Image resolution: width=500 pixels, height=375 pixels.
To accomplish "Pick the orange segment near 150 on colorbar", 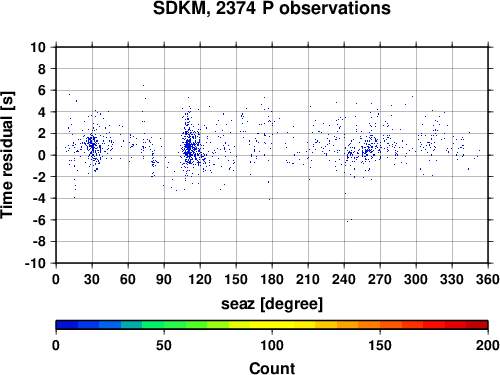I will (380, 325).
